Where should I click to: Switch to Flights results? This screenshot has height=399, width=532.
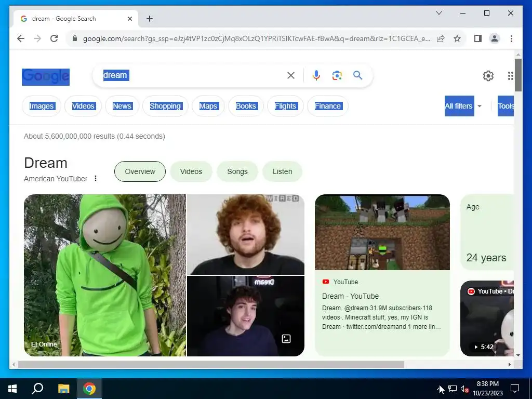(x=285, y=106)
